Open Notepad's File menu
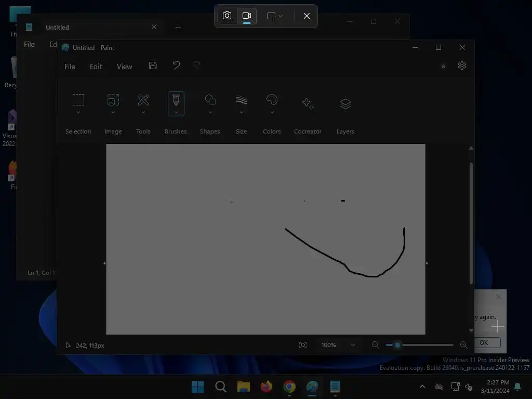The width and height of the screenshot is (532, 399). pyautogui.click(x=29, y=44)
